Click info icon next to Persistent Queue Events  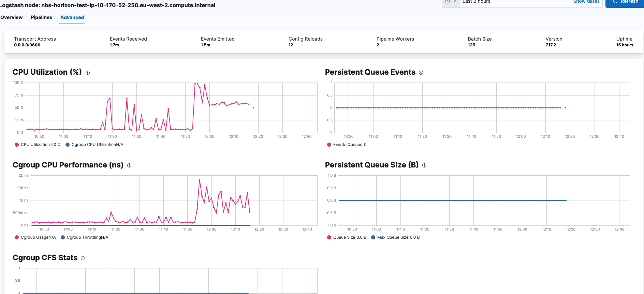click(421, 73)
